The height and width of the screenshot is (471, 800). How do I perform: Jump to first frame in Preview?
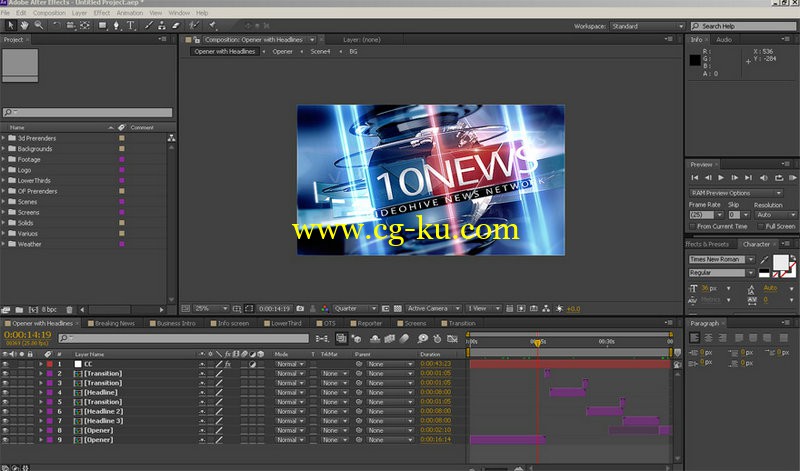(694, 178)
